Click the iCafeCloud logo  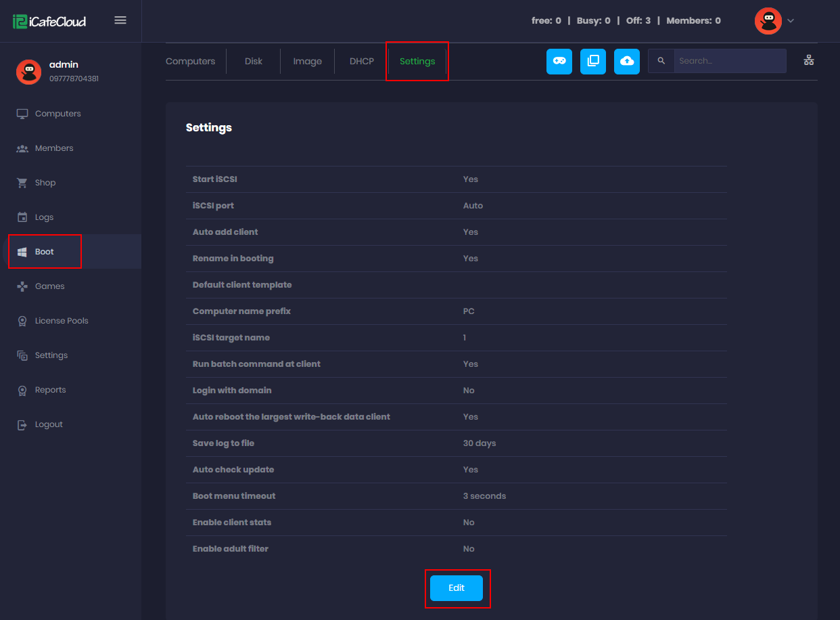49,21
